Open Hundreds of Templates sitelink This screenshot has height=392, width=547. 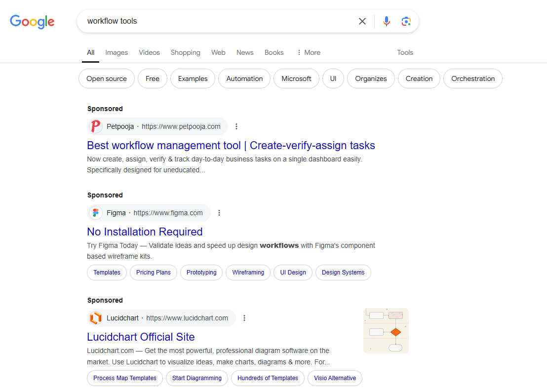click(268, 378)
